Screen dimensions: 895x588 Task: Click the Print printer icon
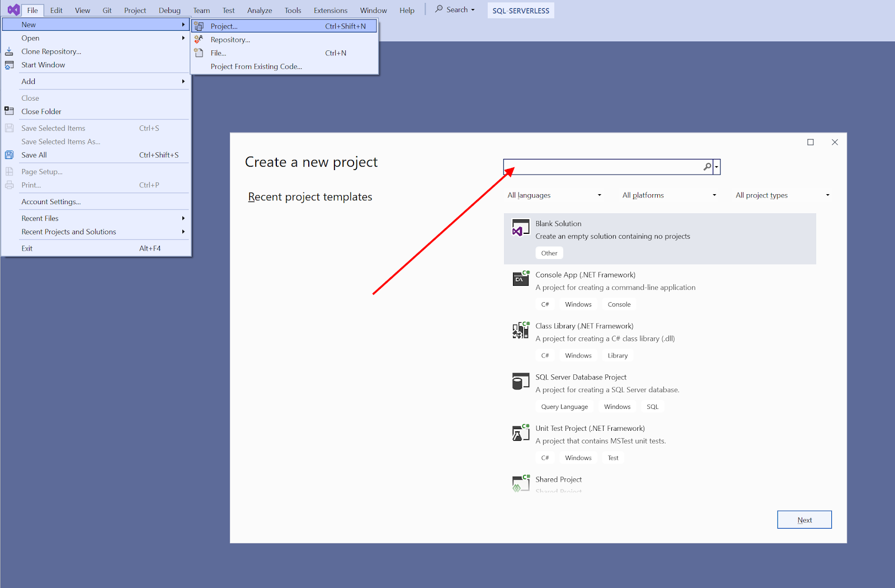coord(9,185)
